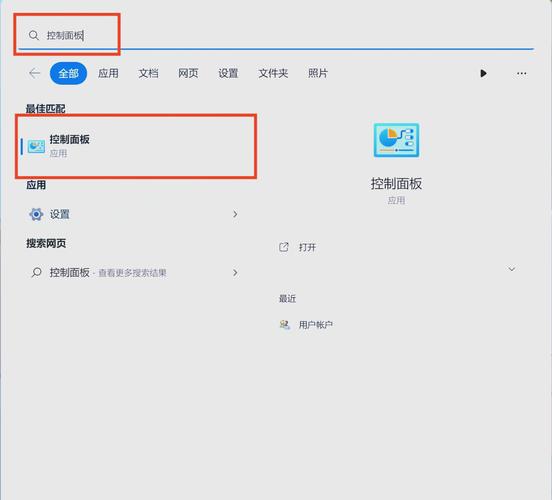Switch to the 网页 filter tab

[188, 73]
